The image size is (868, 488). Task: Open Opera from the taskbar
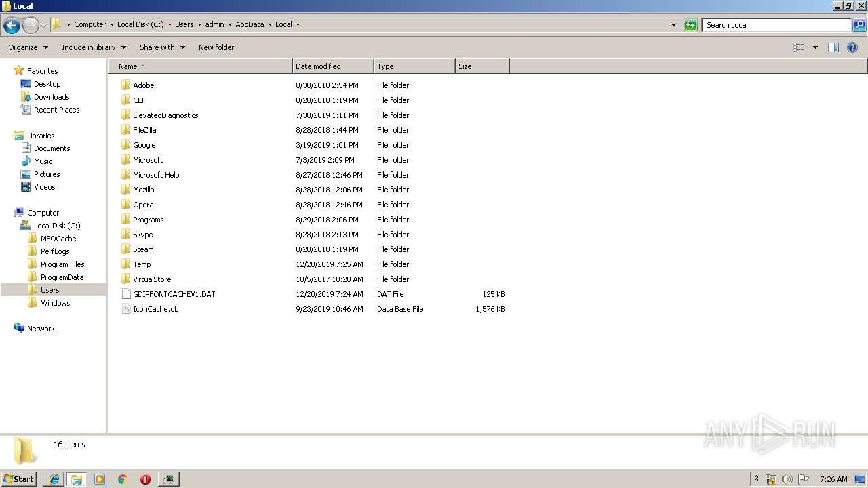pos(145,479)
